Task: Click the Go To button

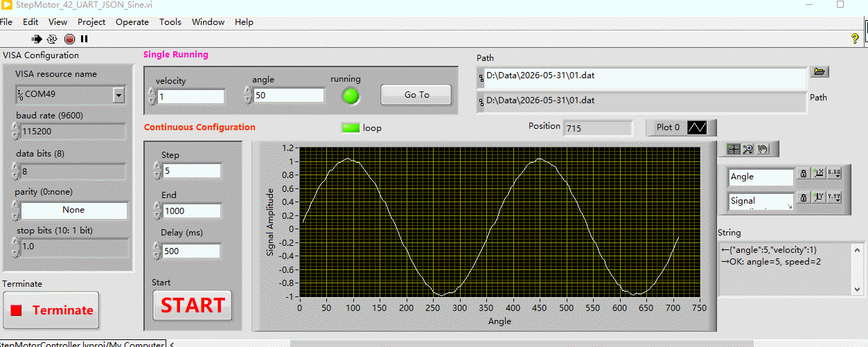Action: [416, 95]
